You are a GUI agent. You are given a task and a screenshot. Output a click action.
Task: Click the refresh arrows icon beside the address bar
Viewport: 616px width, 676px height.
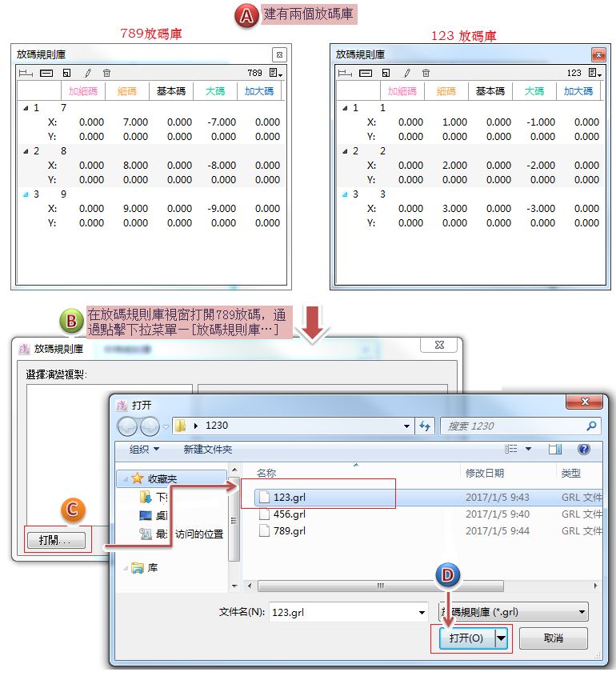426,426
